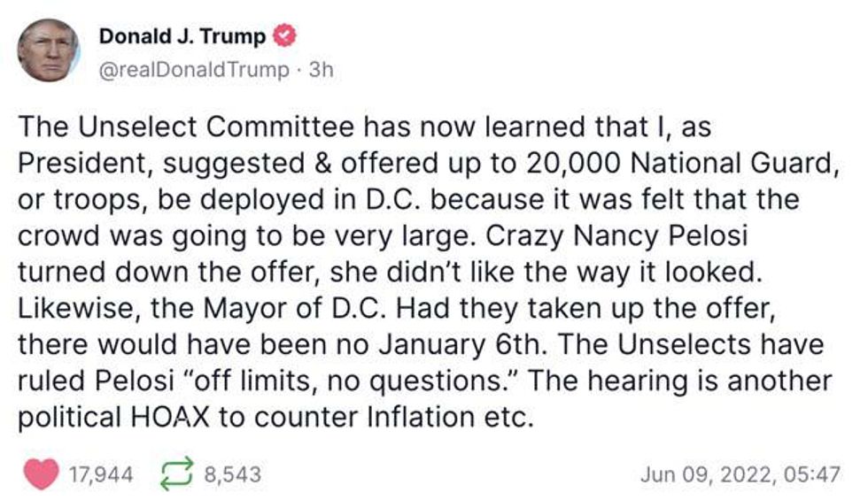Click the red verified badge

284,37
